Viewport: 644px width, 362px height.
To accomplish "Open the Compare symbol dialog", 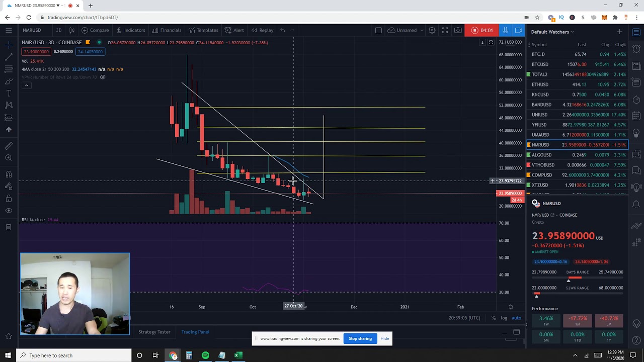I will [x=95, y=30].
